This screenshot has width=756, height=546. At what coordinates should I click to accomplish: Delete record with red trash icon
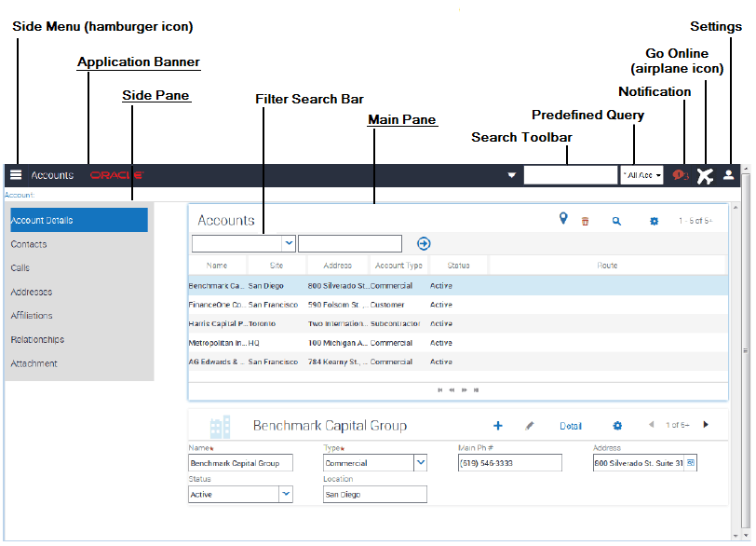pos(585,222)
